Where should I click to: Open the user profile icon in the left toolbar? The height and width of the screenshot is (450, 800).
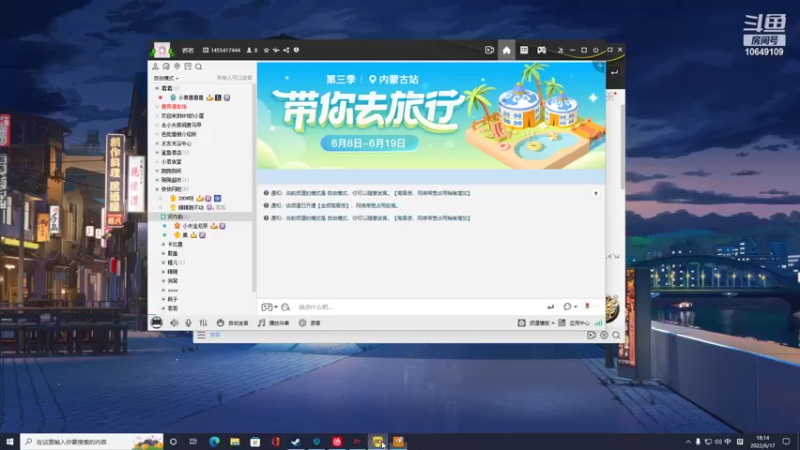pos(156,66)
